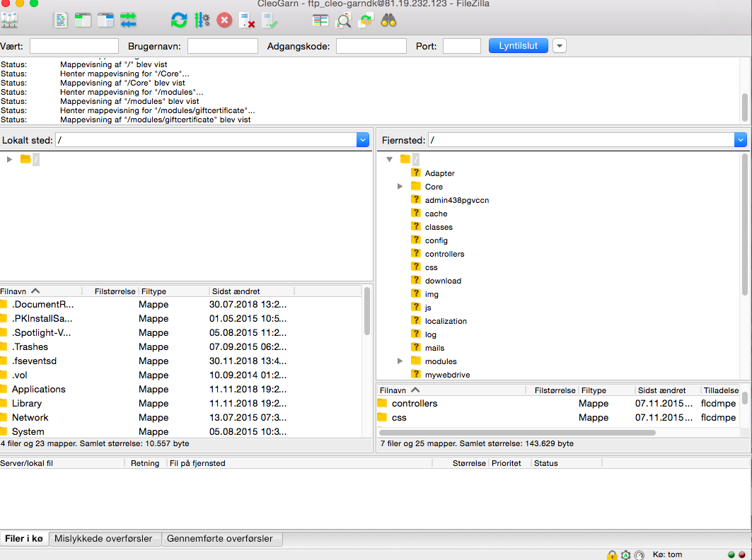
Task: Toggle processing of the transfer queue
Action: 202,21
